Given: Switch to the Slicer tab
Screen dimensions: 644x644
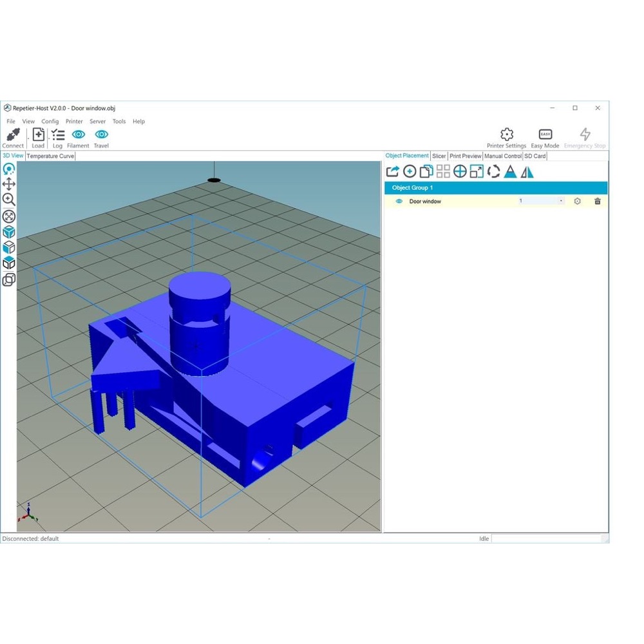Looking at the screenshot, I should (x=439, y=156).
